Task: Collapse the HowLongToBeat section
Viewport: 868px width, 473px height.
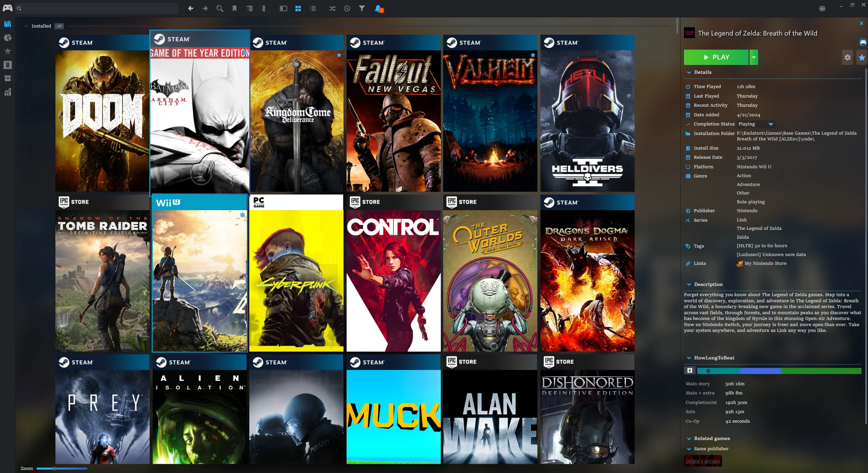Action: (x=689, y=358)
